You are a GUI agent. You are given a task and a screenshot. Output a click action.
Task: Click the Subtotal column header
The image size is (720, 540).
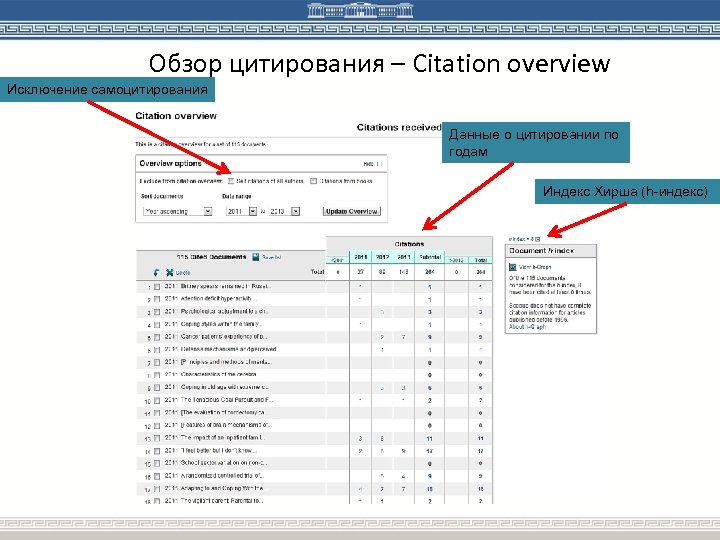430,257
